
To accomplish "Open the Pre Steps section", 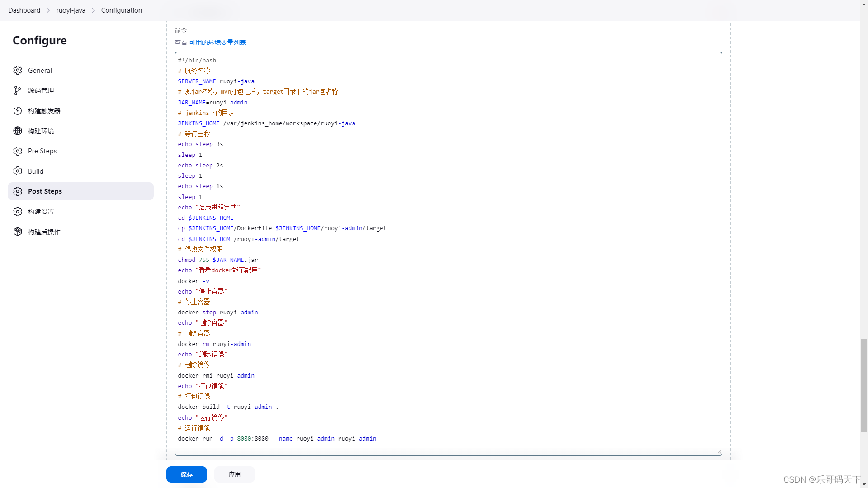I will (80, 151).
